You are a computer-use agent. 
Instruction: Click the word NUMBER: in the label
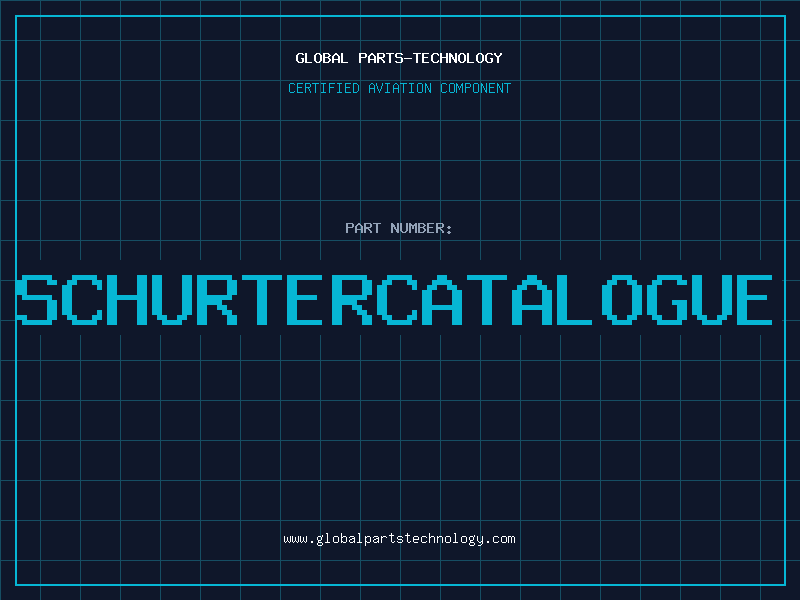tap(419, 228)
